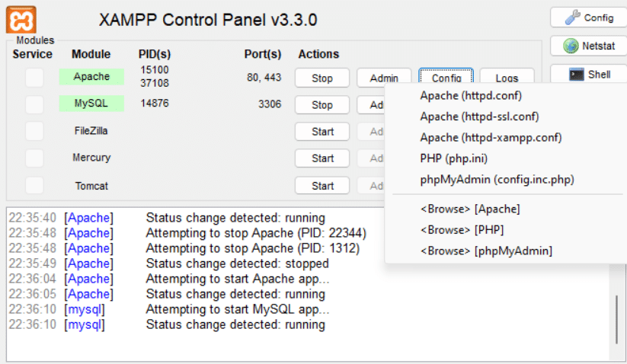Select phpMyAdmin (config.inc.php) menu item
Viewport: 627px width, 364px height.
click(497, 180)
